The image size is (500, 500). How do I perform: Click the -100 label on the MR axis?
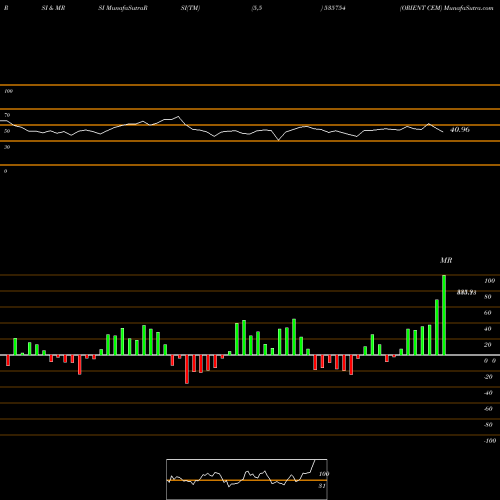click(x=490, y=441)
